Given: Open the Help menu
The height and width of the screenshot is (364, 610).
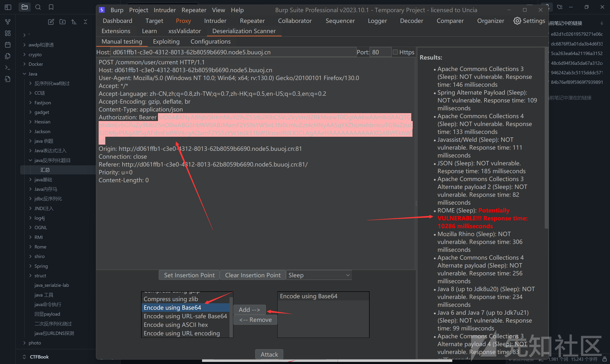Looking at the screenshot, I should pyautogui.click(x=237, y=10).
